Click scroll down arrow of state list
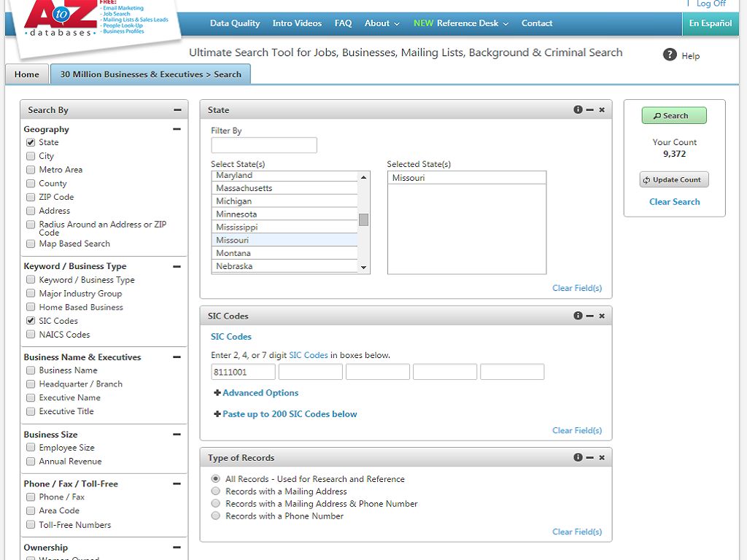Screen dimensions: 747x560 click(x=363, y=268)
